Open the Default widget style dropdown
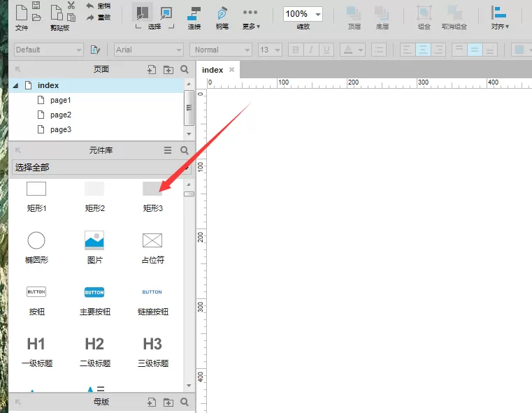Viewport: 532px width, 413px height. pos(48,50)
